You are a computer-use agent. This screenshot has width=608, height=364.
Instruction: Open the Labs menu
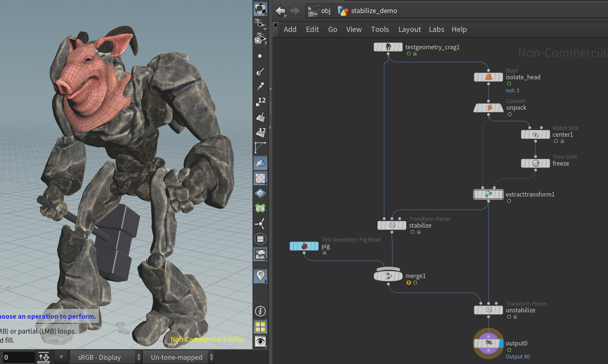click(x=436, y=29)
